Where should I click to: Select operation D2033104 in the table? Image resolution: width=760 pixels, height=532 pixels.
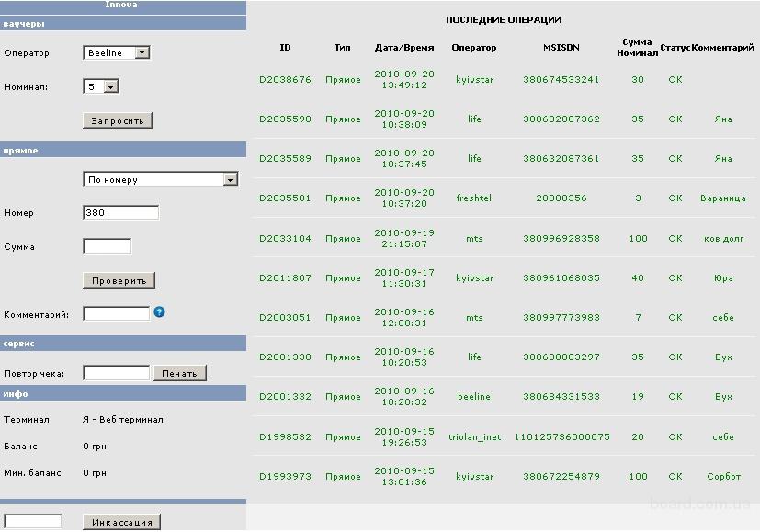(285, 239)
